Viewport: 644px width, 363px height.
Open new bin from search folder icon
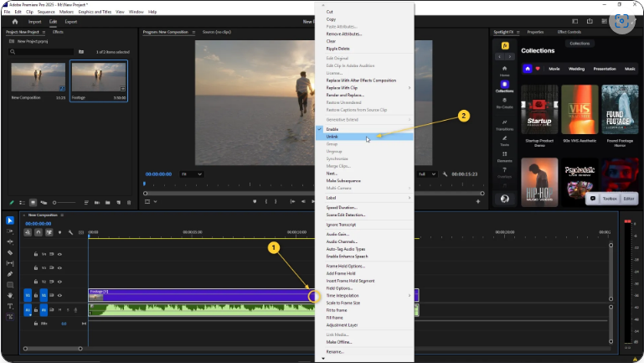(x=81, y=52)
